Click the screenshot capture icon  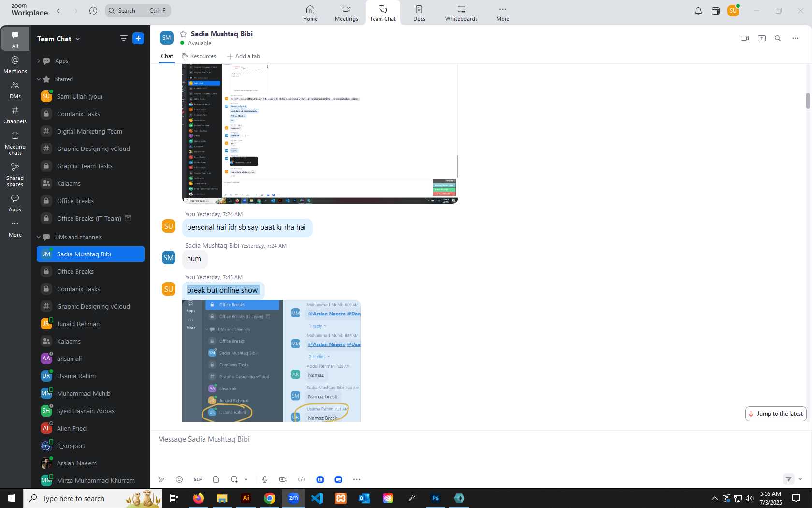click(x=234, y=479)
